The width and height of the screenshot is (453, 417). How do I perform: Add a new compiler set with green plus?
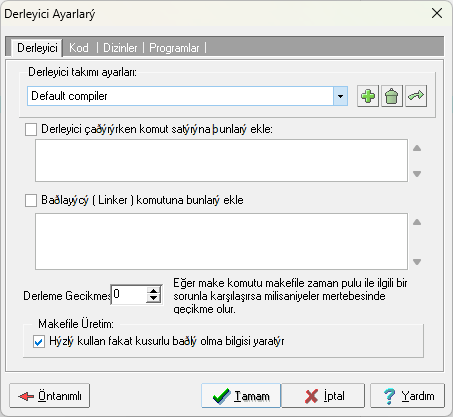368,96
